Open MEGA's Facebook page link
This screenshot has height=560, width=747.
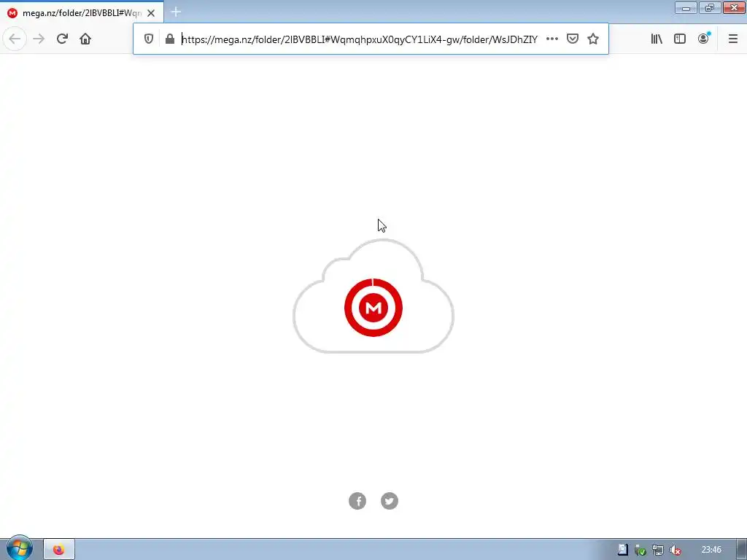point(357,501)
